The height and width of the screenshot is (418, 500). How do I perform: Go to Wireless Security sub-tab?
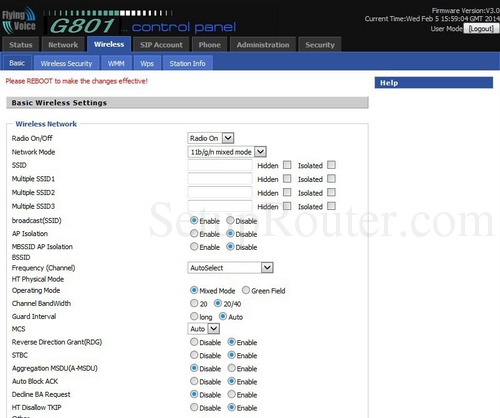[x=66, y=63]
